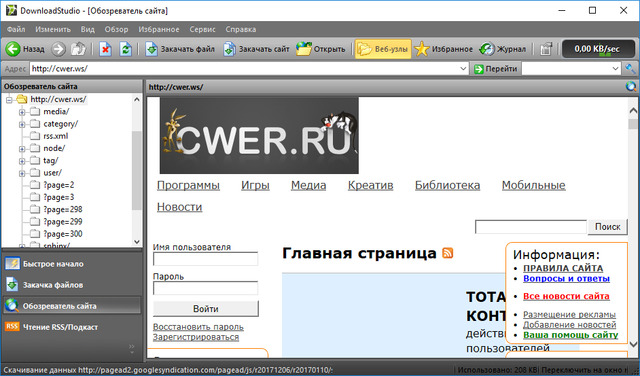640x376 pixels.
Task: Open Ваша помощь сайту link
Action: click(x=571, y=335)
